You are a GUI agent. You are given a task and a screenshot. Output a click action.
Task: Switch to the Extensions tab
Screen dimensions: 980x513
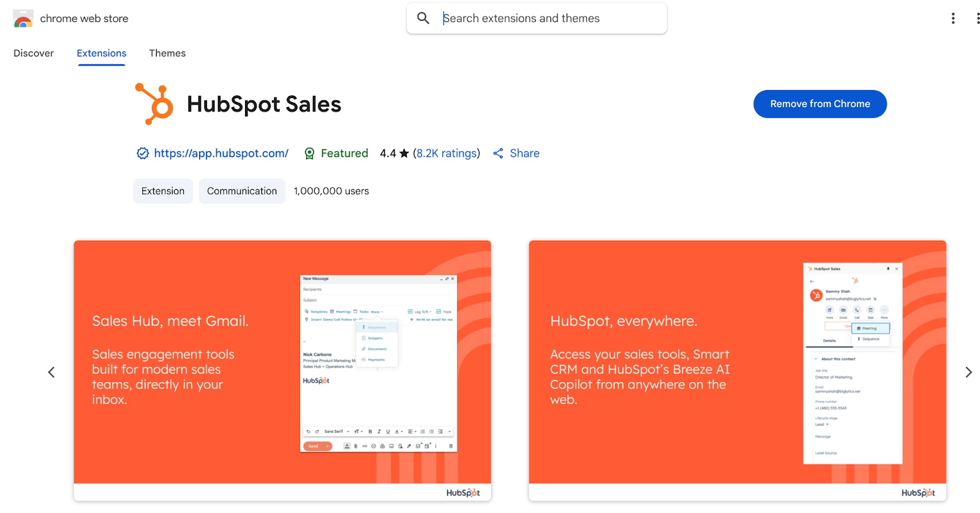pyautogui.click(x=102, y=53)
